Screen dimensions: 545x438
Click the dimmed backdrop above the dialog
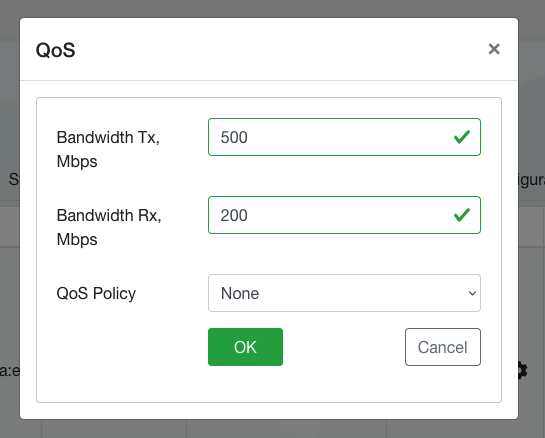[272, 8]
